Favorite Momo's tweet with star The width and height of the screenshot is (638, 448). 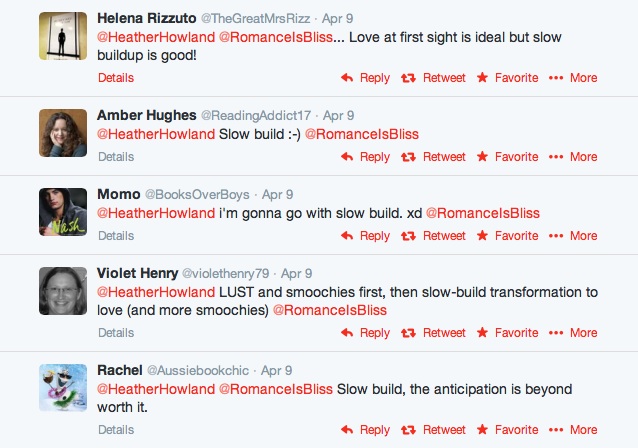click(506, 236)
